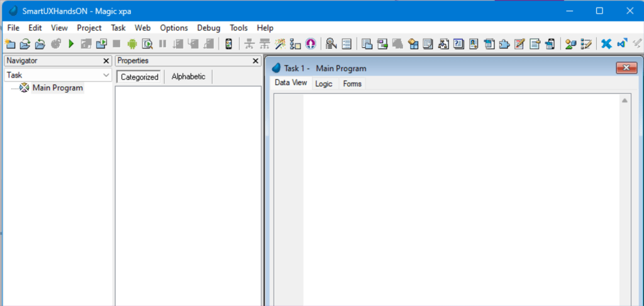The width and height of the screenshot is (644, 306).
Task: Click the blue X icon in toolbar
Action: point(606,43)
